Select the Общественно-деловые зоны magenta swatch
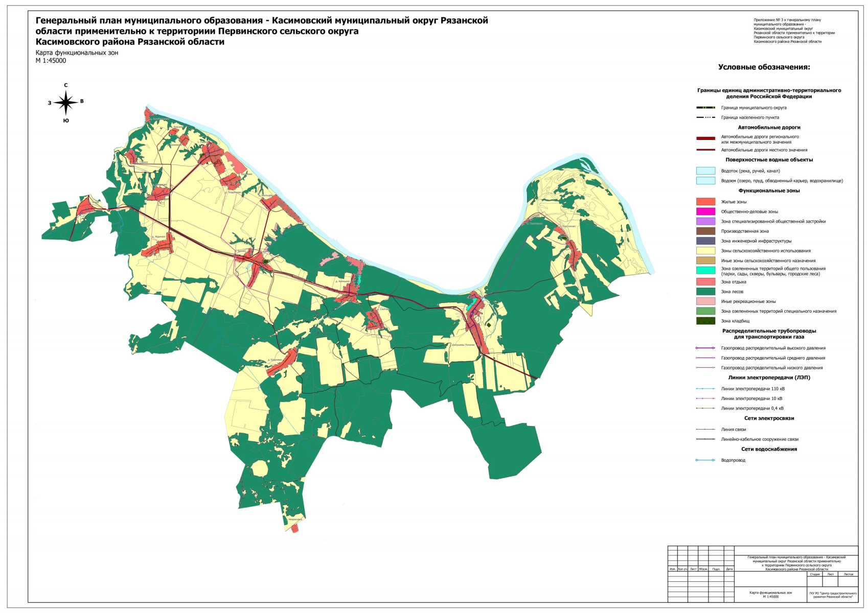The width and height of the screenshot is (868, 613). (x=705, y=211)
